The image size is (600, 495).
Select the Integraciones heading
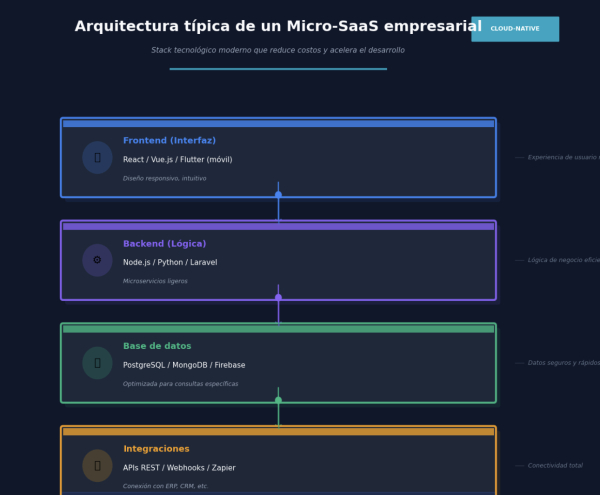click(x=156, y=449)
